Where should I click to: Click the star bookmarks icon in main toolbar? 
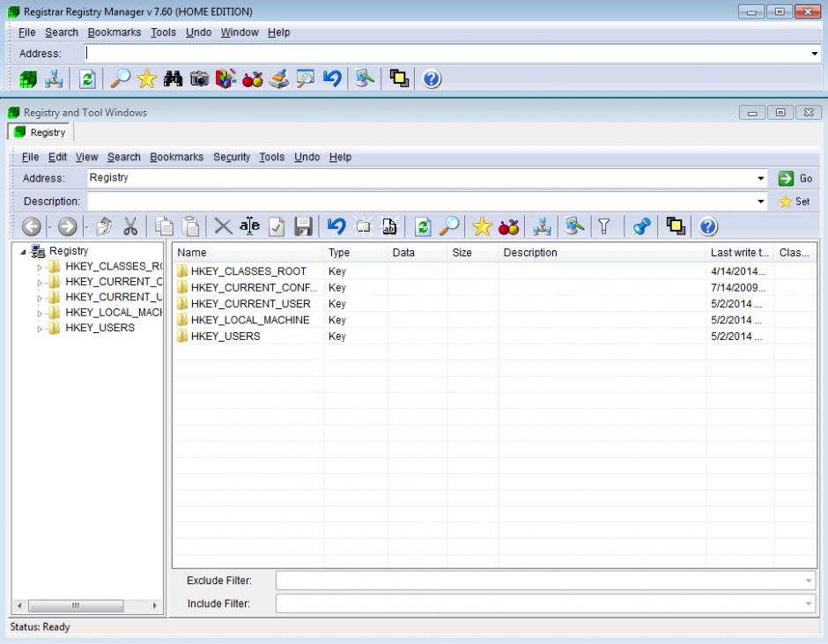(x=147, y=79)
